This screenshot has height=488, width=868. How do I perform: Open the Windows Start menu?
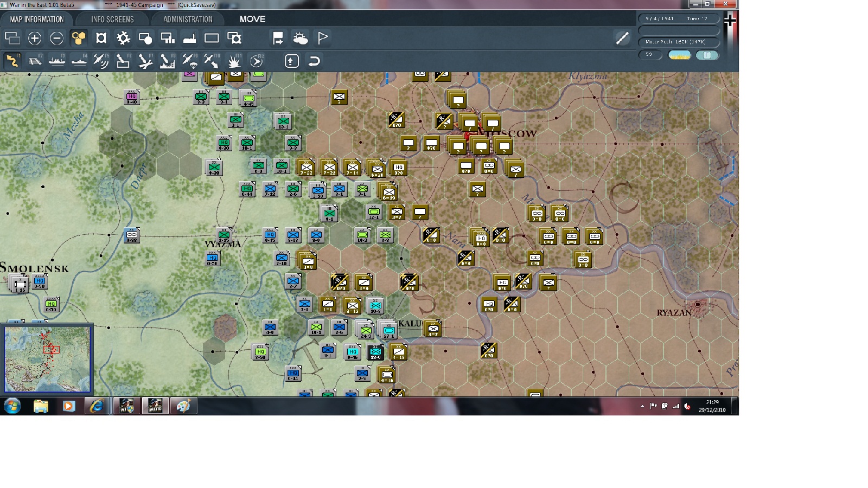pyautogui.click(x=12, y=406)
